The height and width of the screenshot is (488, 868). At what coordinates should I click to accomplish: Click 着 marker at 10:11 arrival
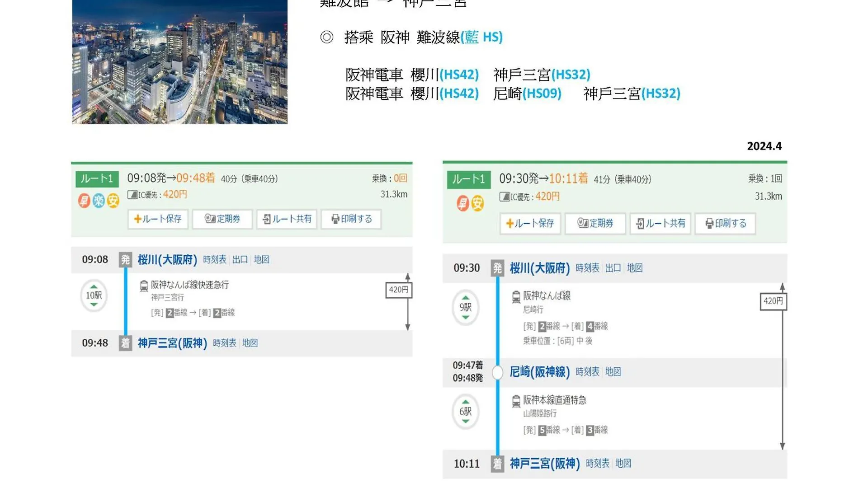coord(497,464)
